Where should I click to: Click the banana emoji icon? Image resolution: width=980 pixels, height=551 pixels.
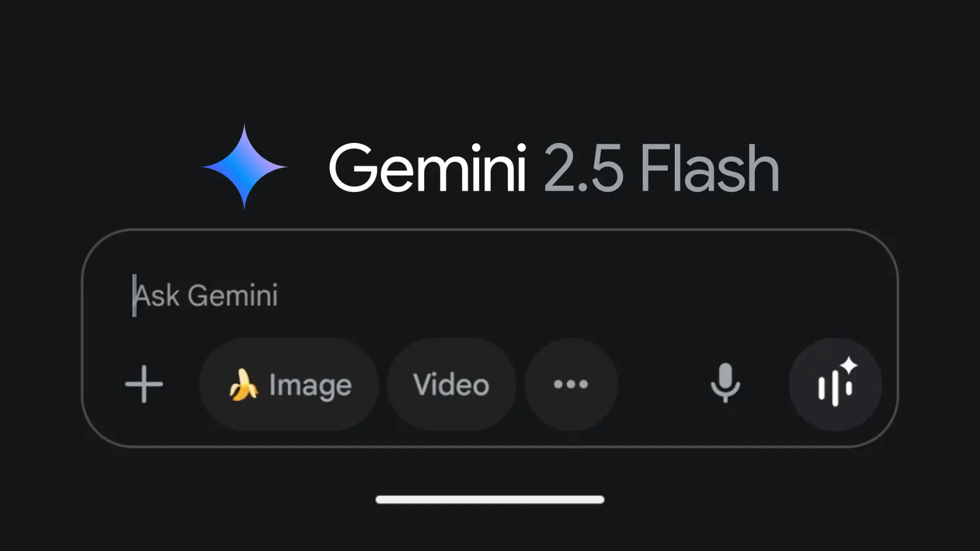[x=243, y=385]
